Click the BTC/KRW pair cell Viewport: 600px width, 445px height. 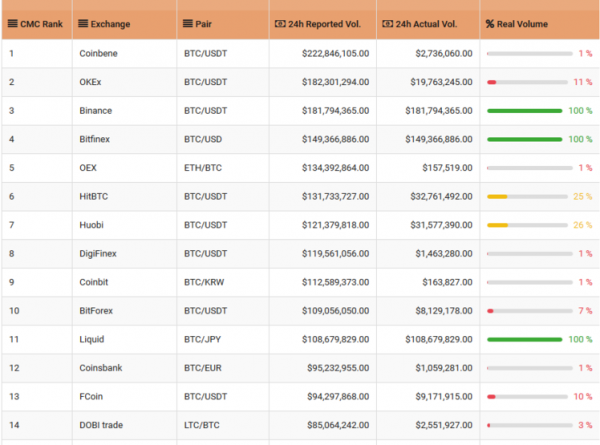[x=204, y=282]
